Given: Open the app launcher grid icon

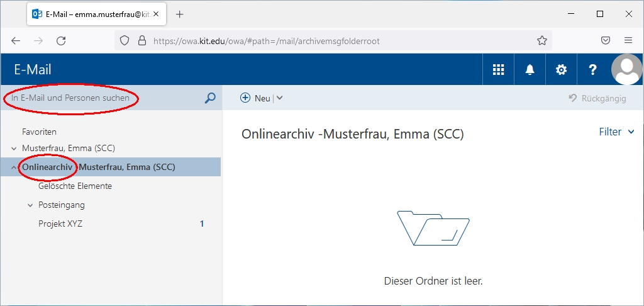Looking at the screenshot, I should (499, 70).
